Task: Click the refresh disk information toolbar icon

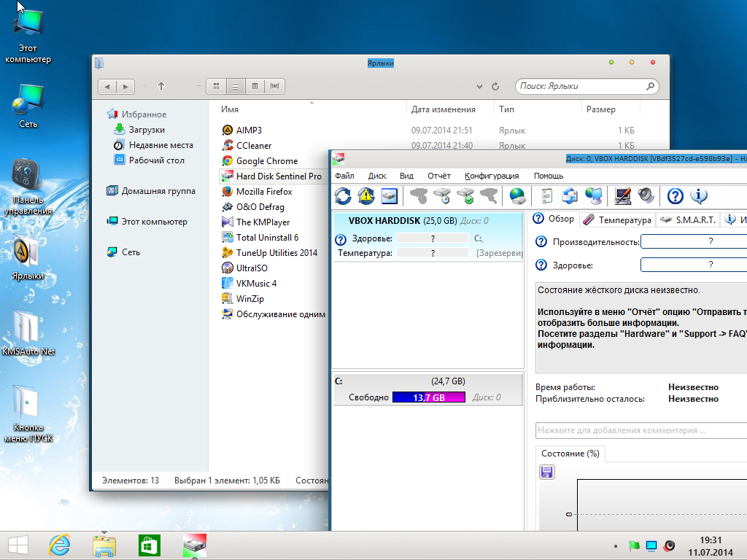Action: 343,195
